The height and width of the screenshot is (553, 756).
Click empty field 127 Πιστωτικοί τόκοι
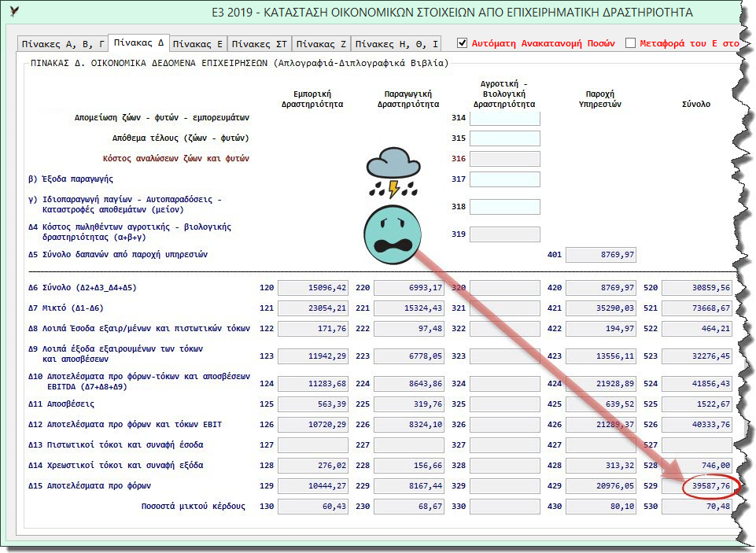313,445
